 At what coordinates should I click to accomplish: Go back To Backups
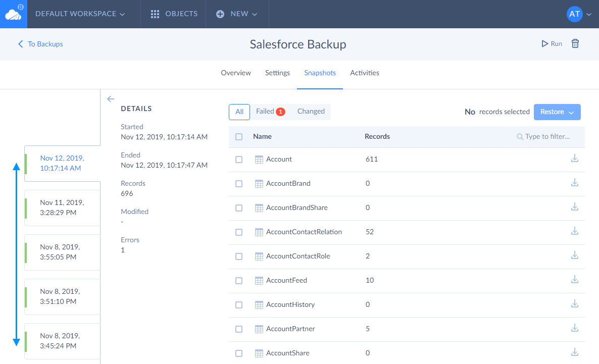click(x=40, y=44)
